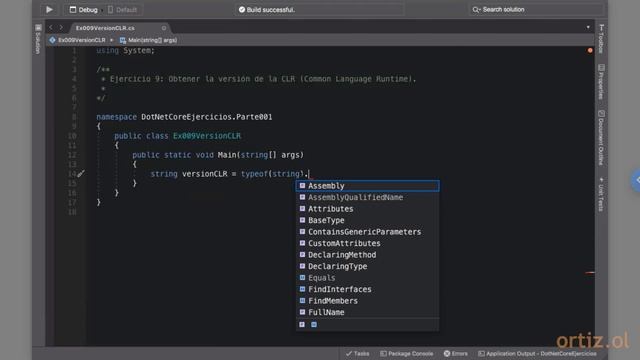Open the Default target selector
This screenshot has width=640, height=360.
[122, 9]
